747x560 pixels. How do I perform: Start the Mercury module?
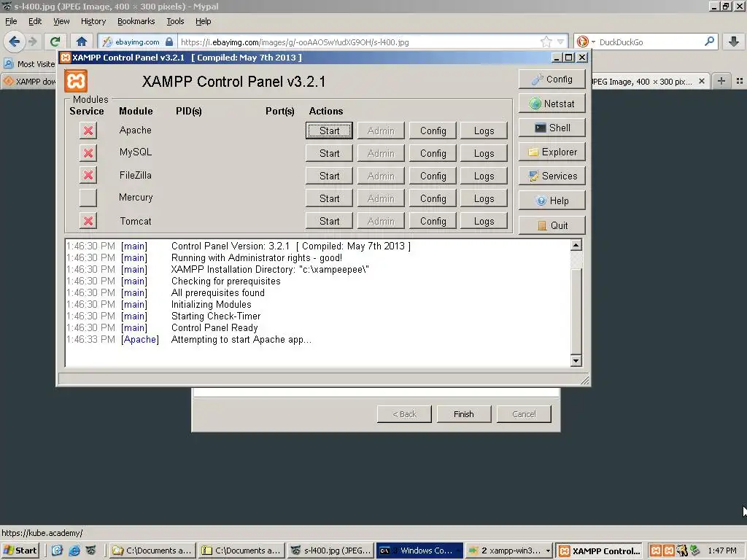click(x=329, y=198)
